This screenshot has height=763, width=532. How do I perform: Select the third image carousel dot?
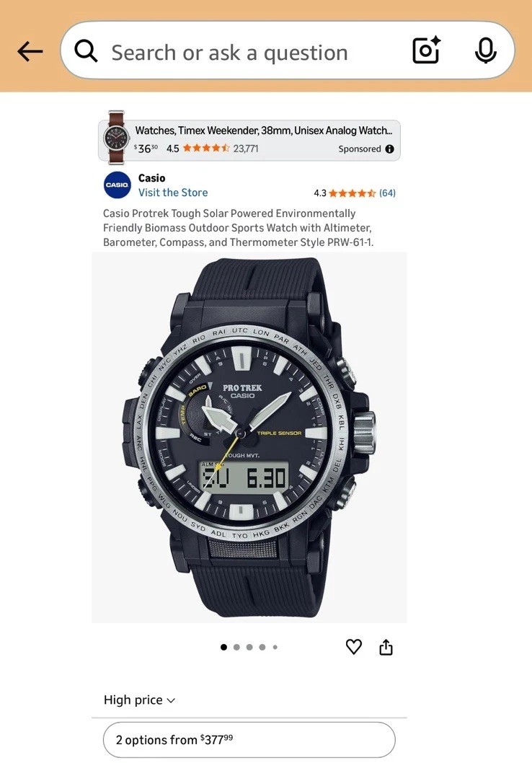click(x=249, y=647)
